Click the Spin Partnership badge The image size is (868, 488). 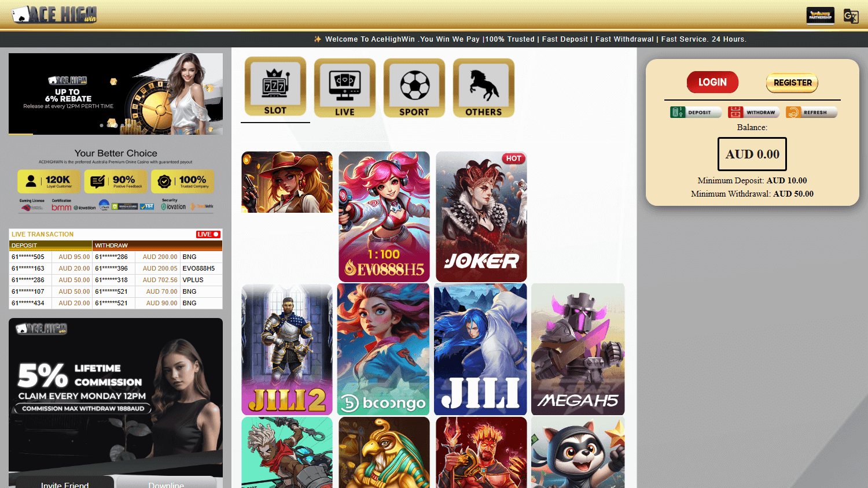point(820,16)
